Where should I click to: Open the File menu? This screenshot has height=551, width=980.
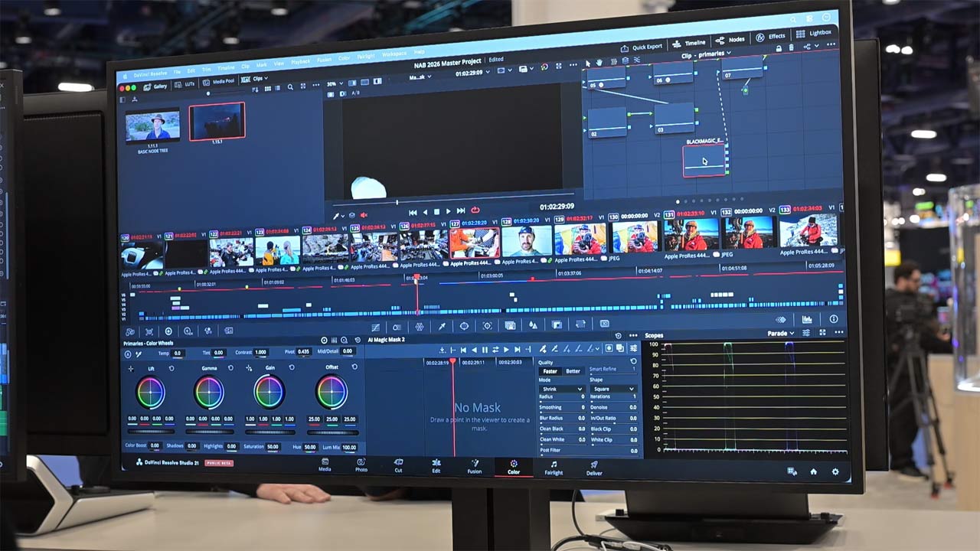pos(177,73)
